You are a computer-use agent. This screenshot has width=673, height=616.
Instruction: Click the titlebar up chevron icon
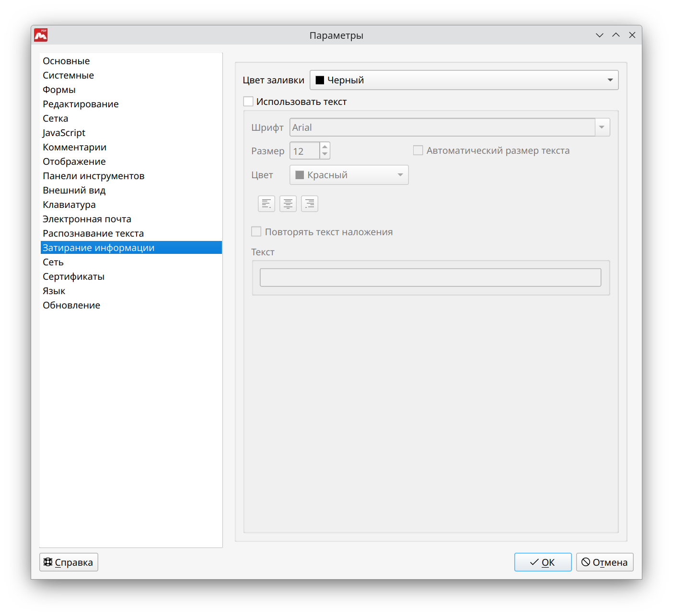[616, 35]
